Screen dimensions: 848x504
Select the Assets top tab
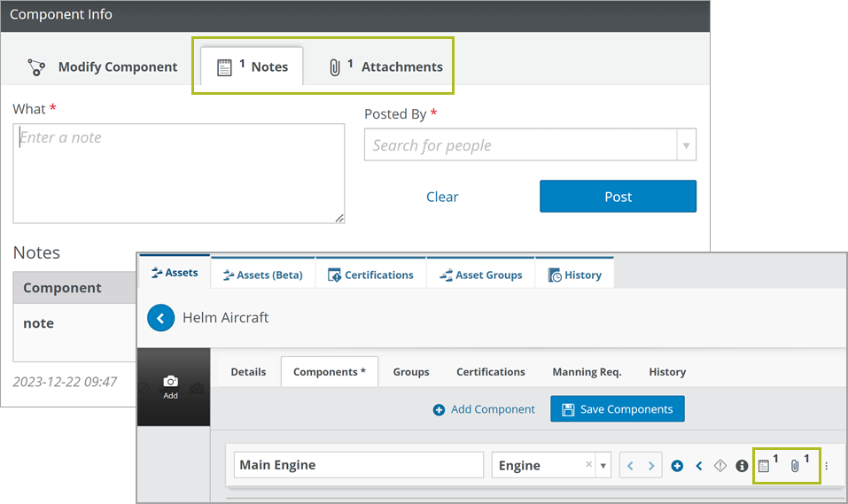point(175,273)
